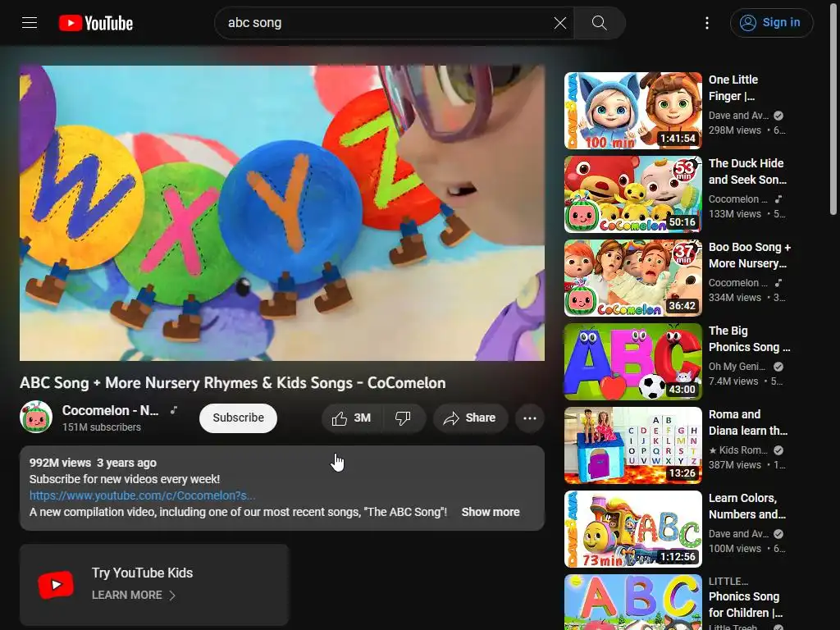
Task: Click the 7.4M views text
Action: [733, 381]
